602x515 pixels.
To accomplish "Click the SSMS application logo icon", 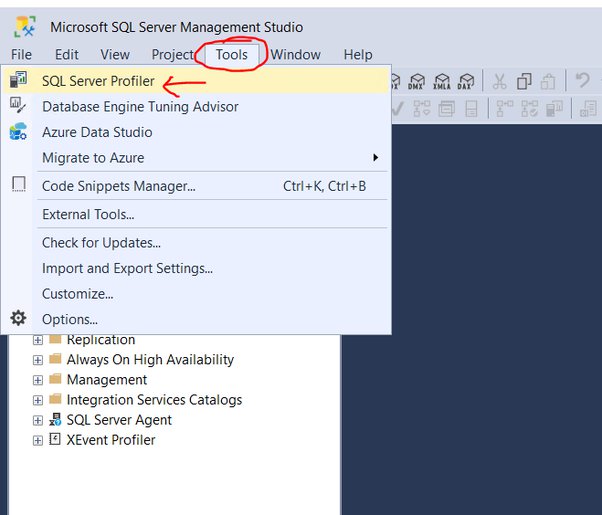I will [25, 26].
